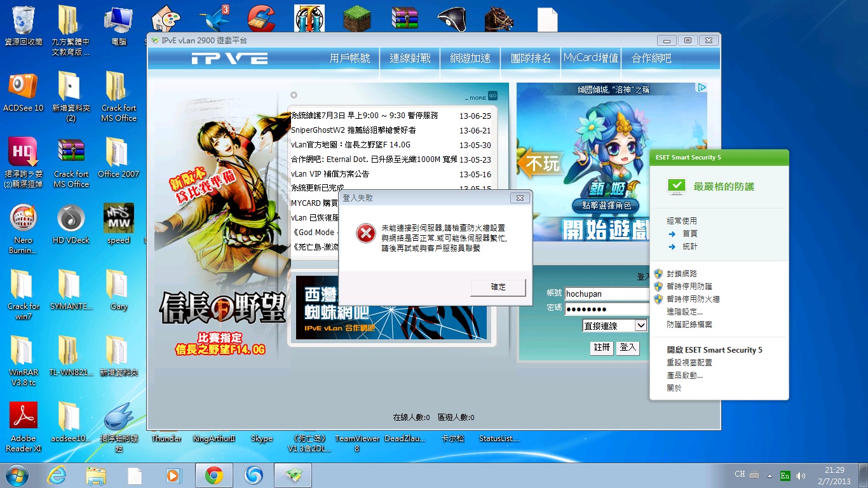This screenshot has width=868, height=488.
Task: Switch to Google Chrome on the taskbar
Action: coord(214,475)
